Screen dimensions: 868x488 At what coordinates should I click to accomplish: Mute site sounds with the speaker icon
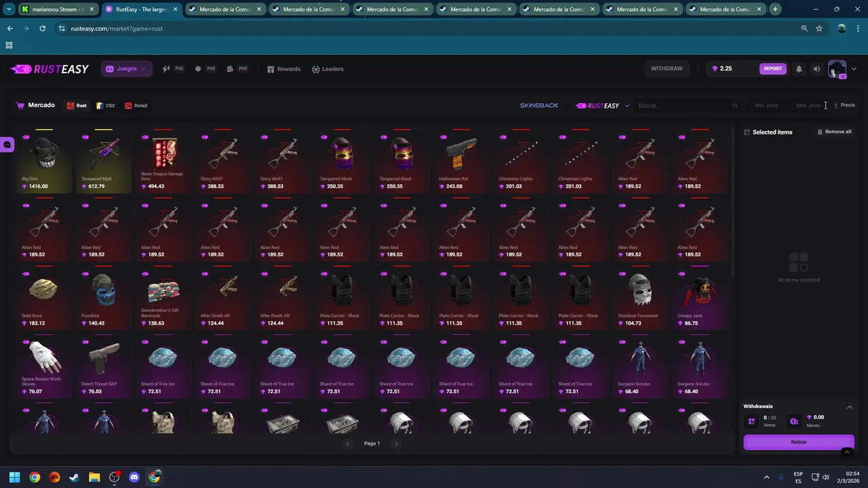(x=816, y=68)
